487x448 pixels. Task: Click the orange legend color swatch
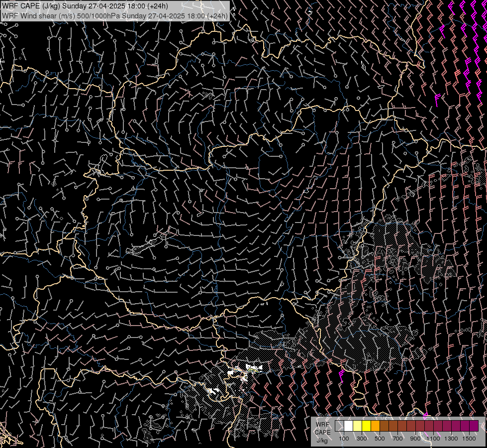point(376,426)
